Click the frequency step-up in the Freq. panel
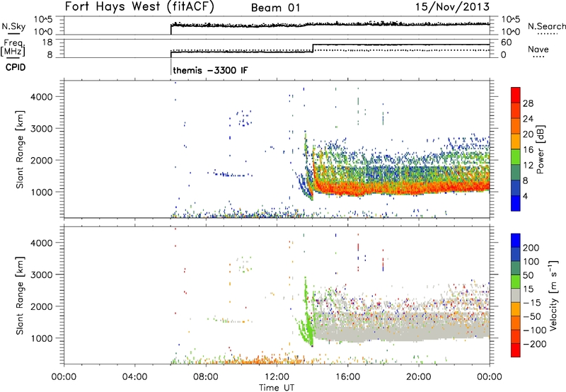 313,48
